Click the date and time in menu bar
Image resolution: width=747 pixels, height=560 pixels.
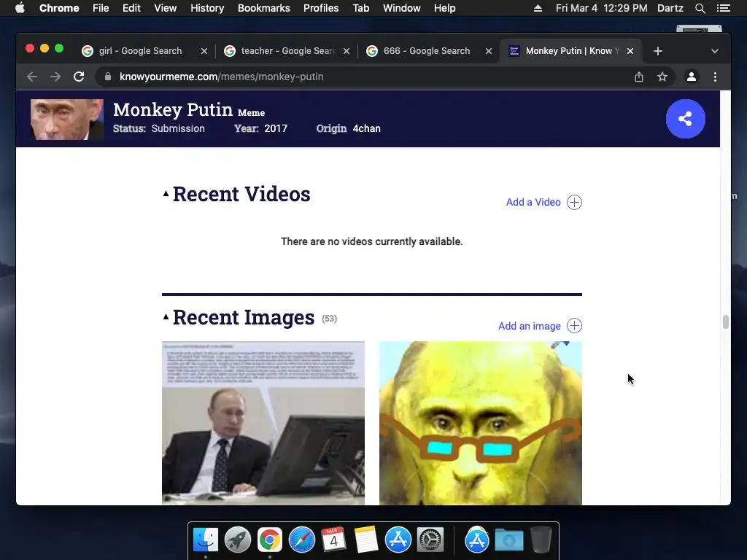[x=601, y=8]
